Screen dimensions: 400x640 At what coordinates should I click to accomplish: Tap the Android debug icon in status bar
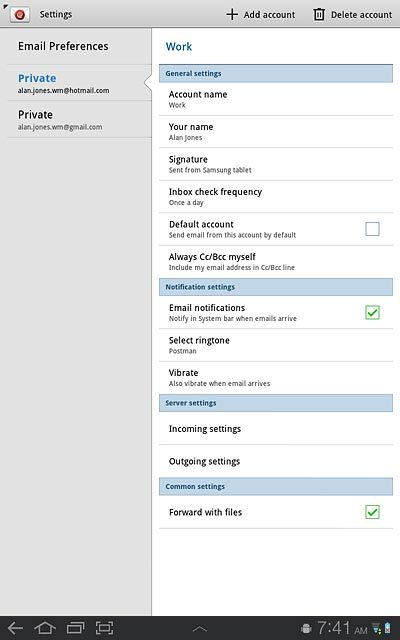(x=306, y=629)
